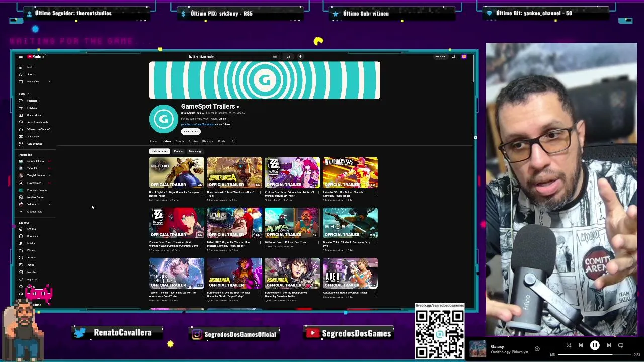Click the RenatoCavallera Twitter label
This screenshot has width=644, height=362.
(122, 333)
